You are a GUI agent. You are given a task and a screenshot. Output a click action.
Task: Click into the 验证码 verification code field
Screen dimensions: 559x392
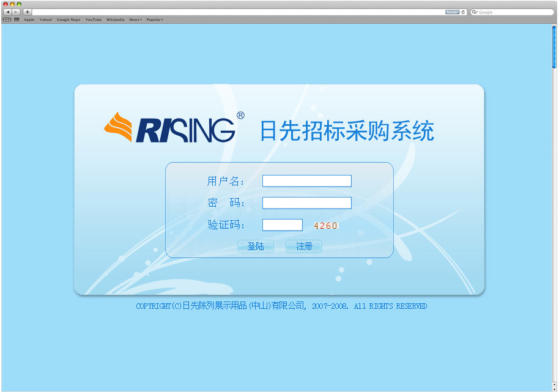pyautogui.click(x=282, y=225)
